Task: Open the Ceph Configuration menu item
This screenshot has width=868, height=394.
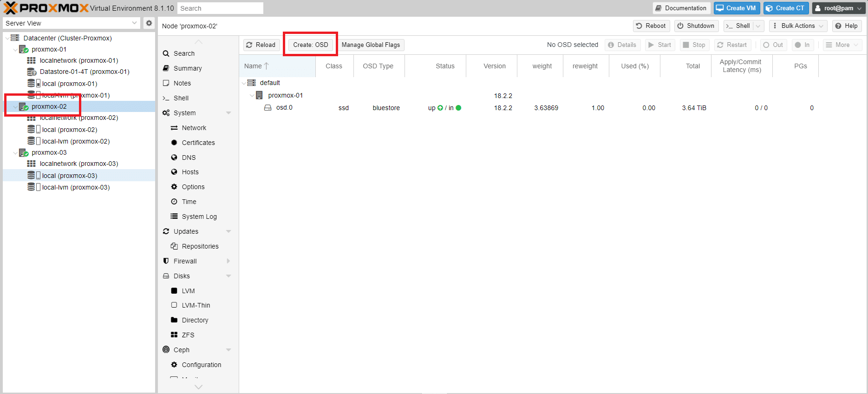Action: pyautogui.click(x=198, y=365)
